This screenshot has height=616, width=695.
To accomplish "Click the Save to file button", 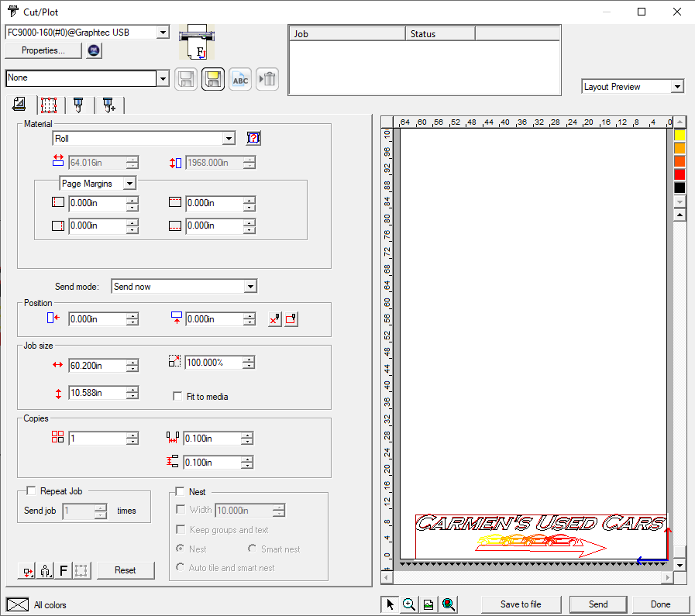I will pyautogui.click(x=521, y=604).
